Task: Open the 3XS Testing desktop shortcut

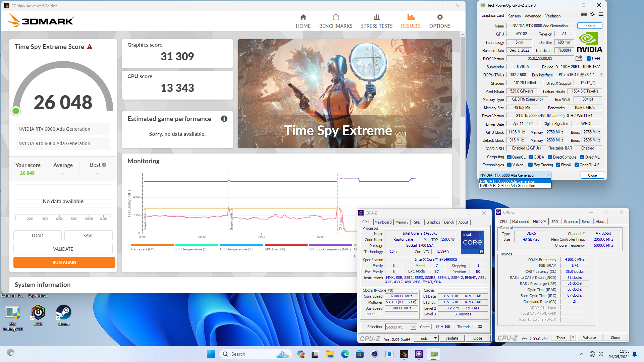Action: tap(13, 318)
